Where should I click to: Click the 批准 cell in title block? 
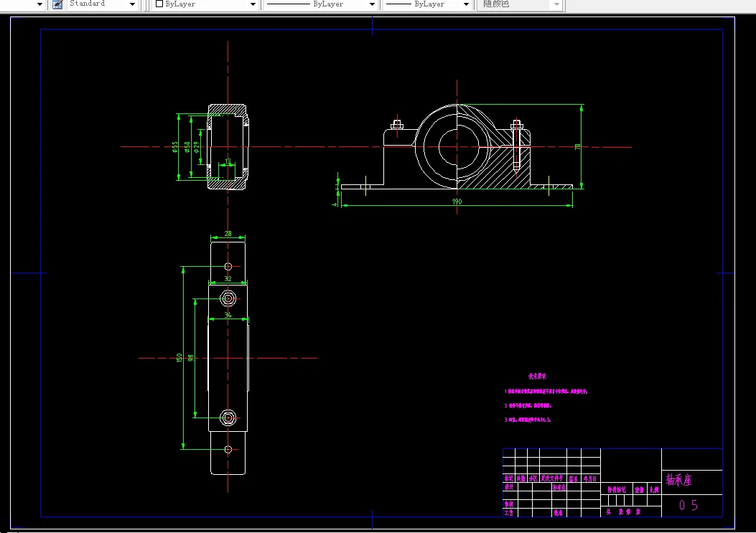click(559, 513)
